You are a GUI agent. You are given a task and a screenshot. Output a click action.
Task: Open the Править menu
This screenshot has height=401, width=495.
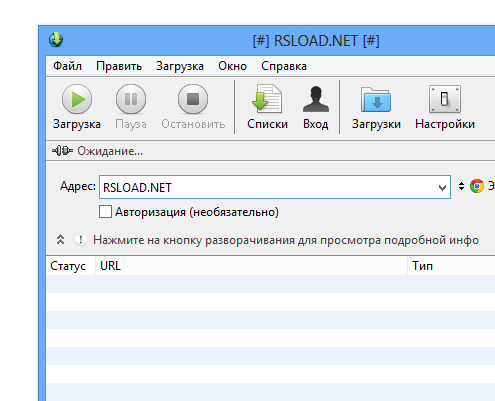pos(119,66)
